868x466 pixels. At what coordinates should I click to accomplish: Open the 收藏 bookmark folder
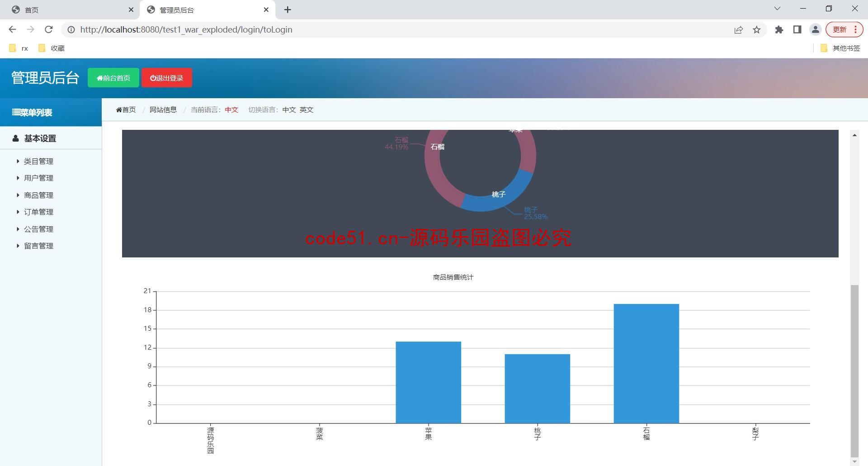click(x=52, y=48)
